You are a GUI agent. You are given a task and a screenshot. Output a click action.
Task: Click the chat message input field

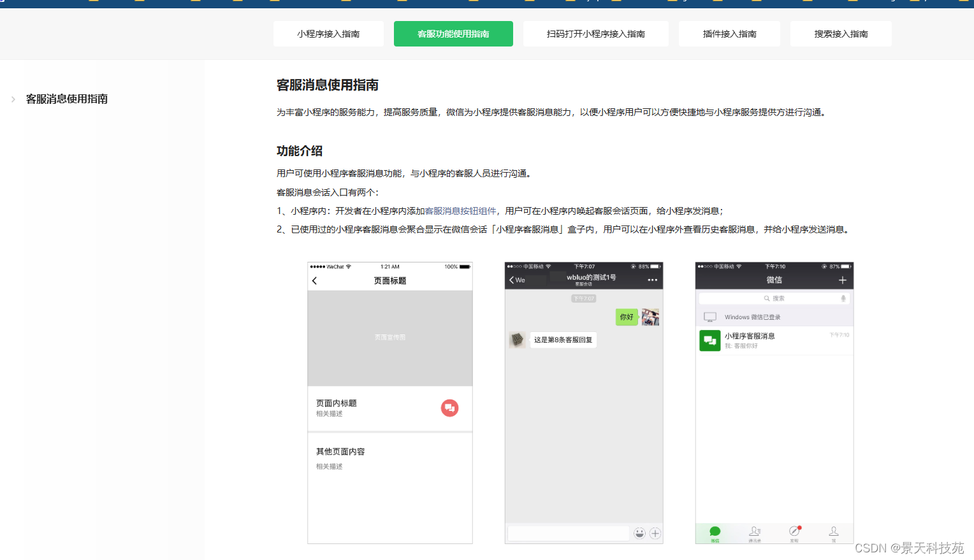pos(568,533)
